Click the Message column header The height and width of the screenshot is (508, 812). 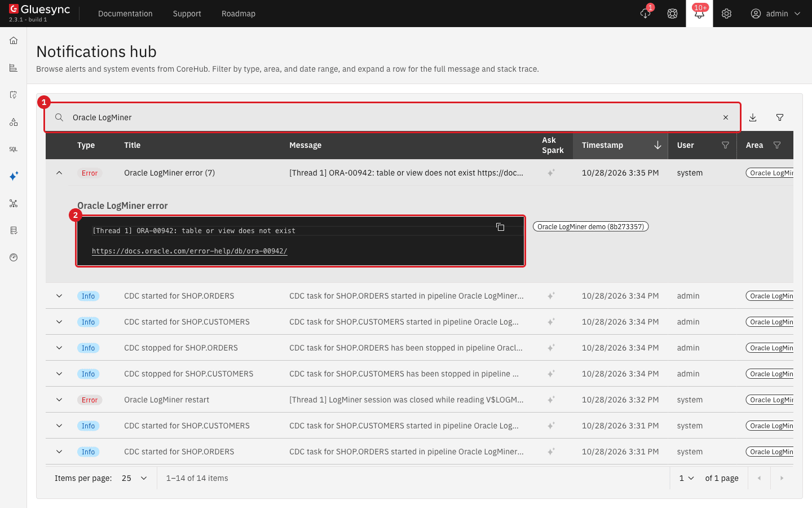pos(305,145)
